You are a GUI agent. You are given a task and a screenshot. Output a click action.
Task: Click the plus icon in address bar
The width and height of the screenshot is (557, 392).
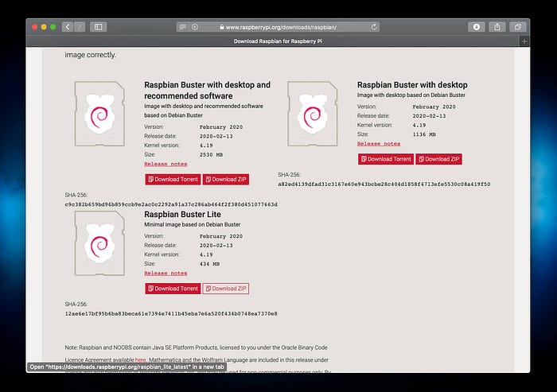[x=195, y=27]
